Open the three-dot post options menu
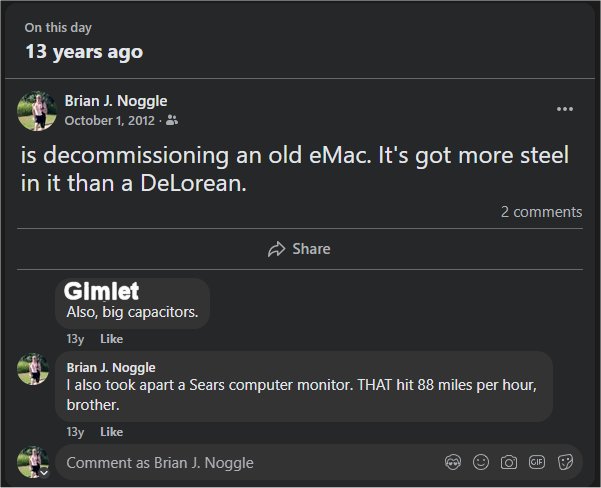This screenshot has width=601, height=488. click(565, 109)
